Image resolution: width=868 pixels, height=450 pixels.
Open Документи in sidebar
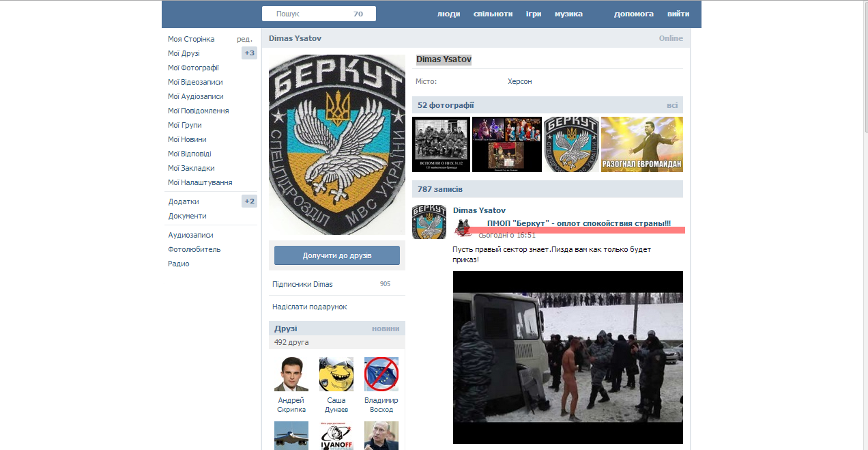coord(187,216)
